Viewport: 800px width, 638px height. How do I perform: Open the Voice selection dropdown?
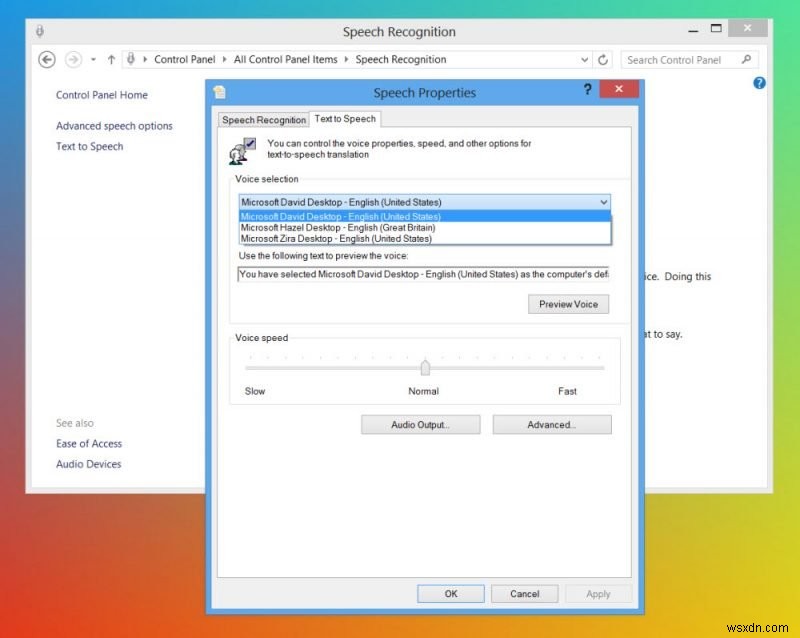tap(602, 203)
